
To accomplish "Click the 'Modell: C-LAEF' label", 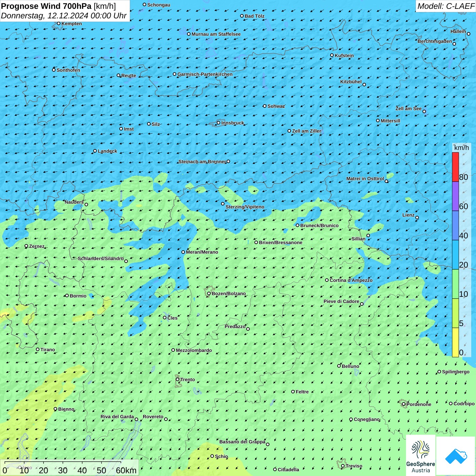I will [445, 6].
